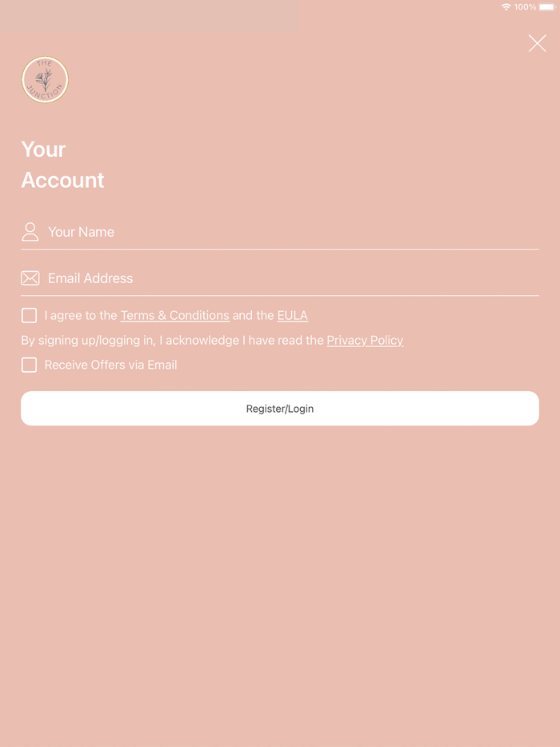Select the flower emblem inside the logo
Screen dimensions: 560x747
[45, 80]
